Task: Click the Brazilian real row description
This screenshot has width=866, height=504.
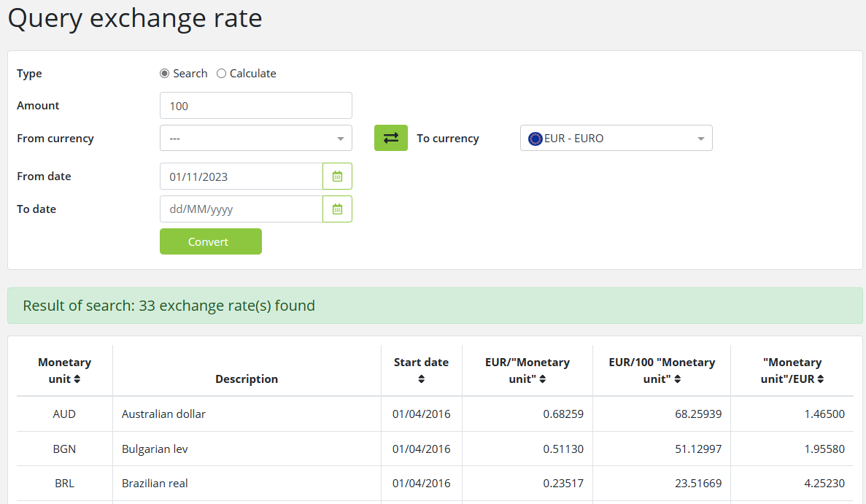Action: (x=155, y=484)
